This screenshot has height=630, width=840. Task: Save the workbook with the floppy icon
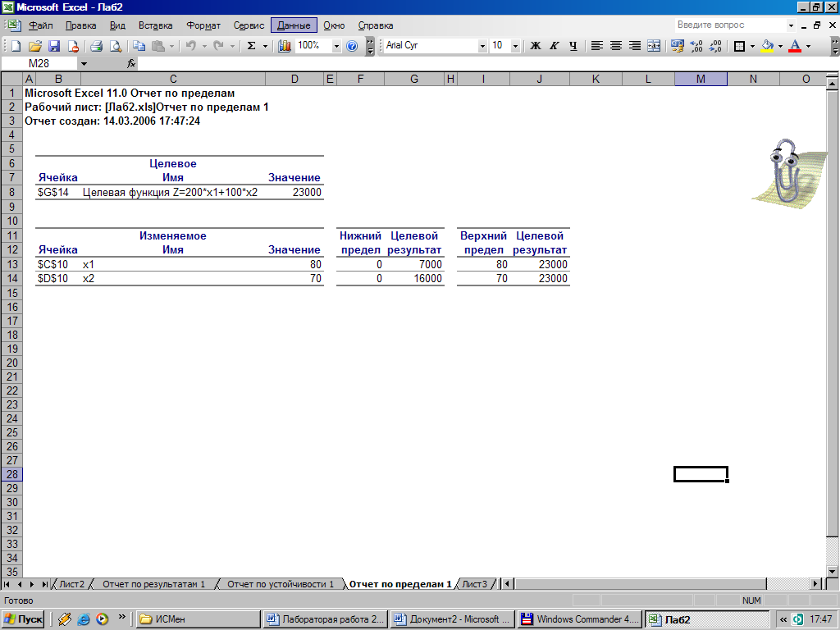[x=54, y=46]
